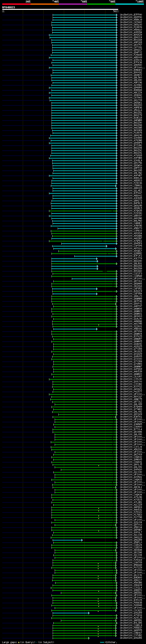Select the UniRef100_Q39101 label
The width and height of the screenshot is (146, 644).
[x=131, y=60]
